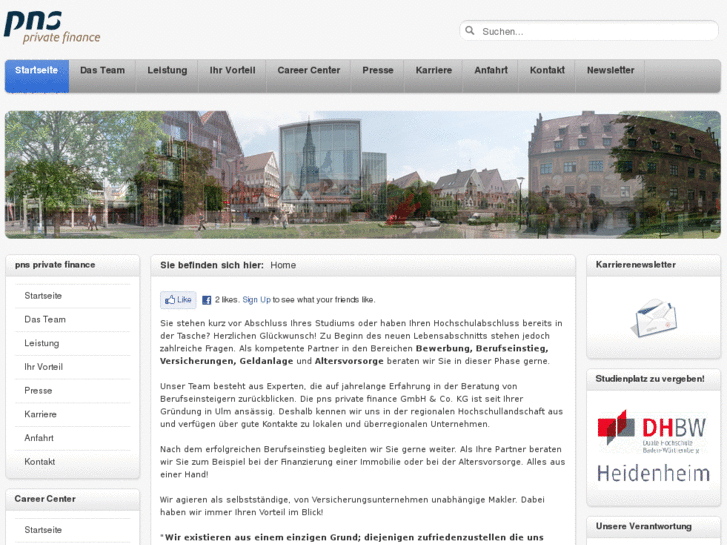Open Career Center in the top navigation

click(309, 76)
